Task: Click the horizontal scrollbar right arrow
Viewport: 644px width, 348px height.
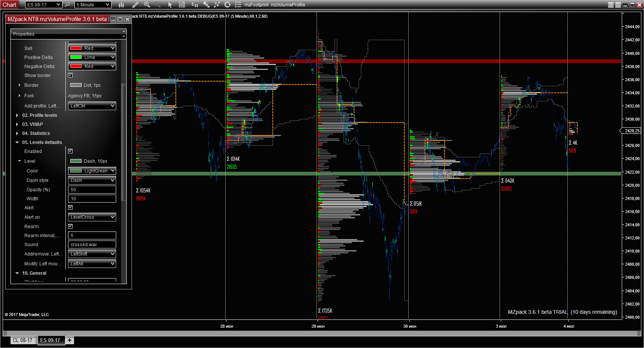Action: [639, 333]
